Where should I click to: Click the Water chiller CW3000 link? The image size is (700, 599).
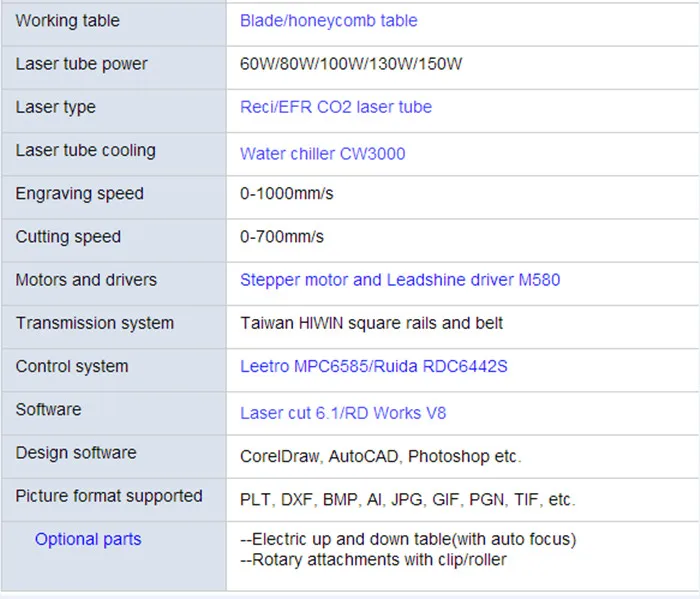coord(322,154)
